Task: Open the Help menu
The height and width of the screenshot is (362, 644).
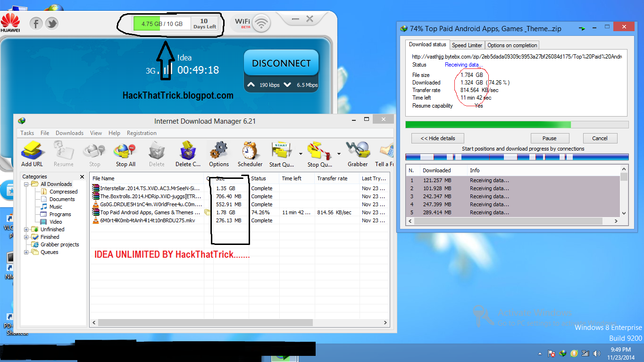Action: coord(114,133)
